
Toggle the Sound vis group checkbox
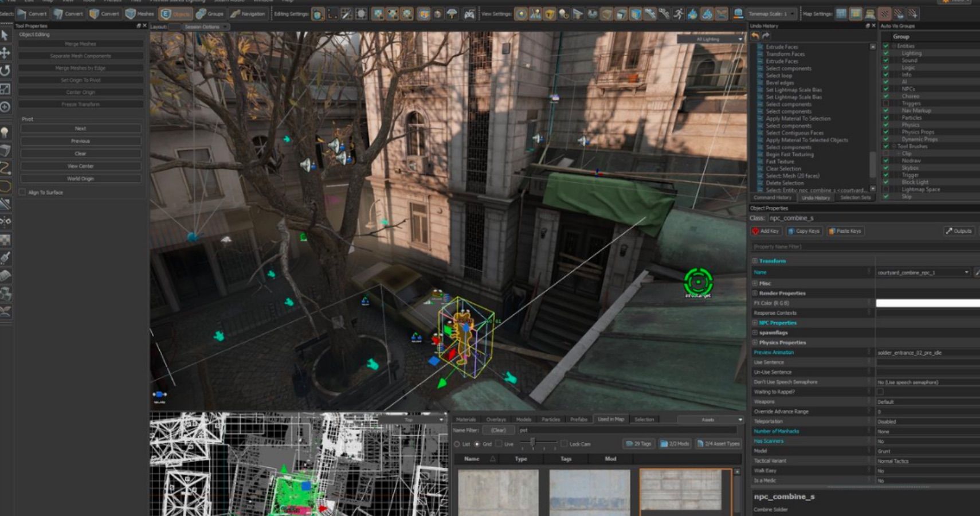[886, 60]
